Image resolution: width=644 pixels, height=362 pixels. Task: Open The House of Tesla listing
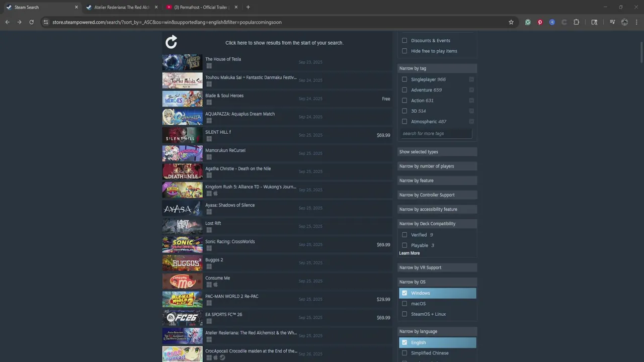pos(277,62)
